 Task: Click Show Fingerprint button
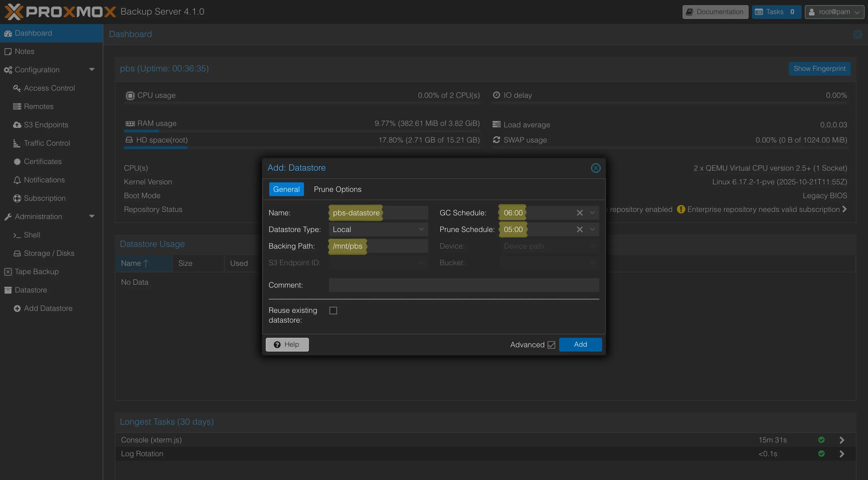[x=819, y=69]
